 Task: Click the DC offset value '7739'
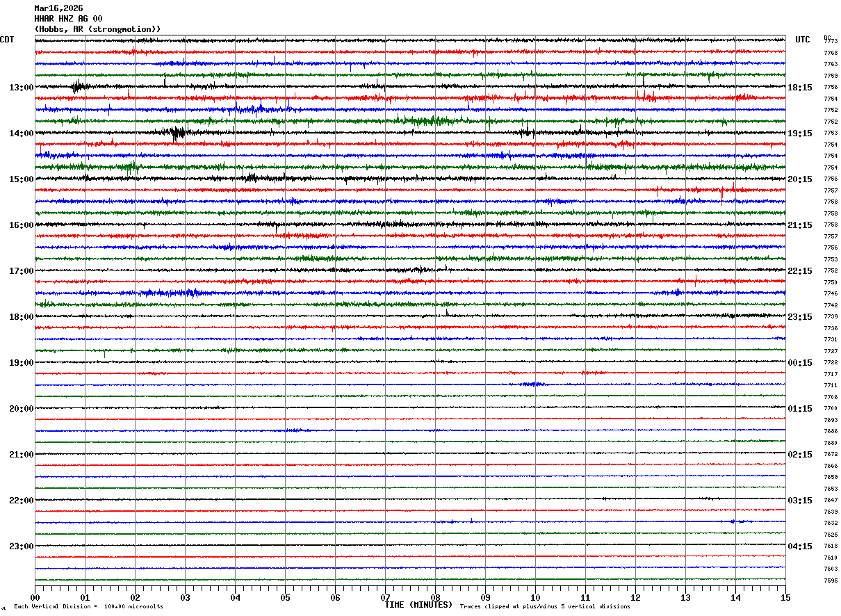(831, 316)
